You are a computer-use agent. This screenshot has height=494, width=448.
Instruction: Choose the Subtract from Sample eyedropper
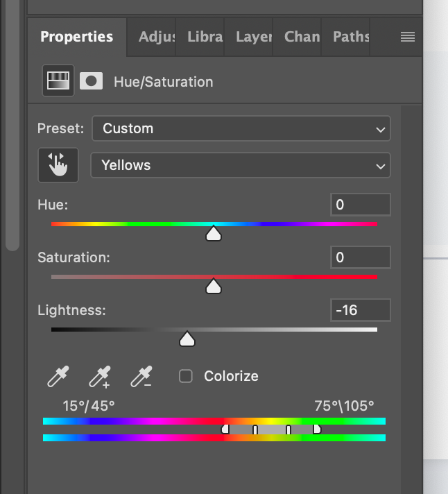point(141,377)
